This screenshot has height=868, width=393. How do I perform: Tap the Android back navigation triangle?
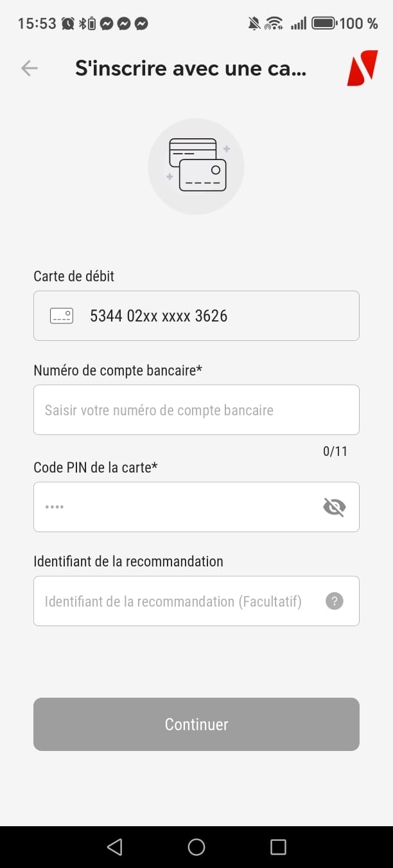coord(115,847)
